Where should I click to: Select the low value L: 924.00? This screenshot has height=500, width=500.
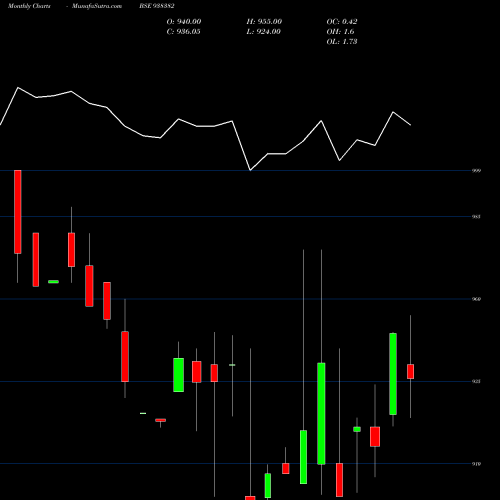[263, 32]
